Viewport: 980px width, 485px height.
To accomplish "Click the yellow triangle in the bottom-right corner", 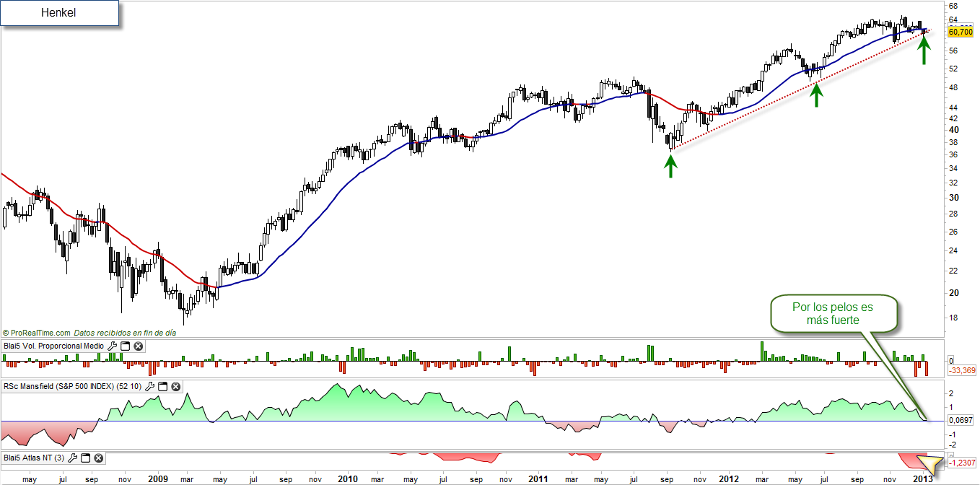I will click(x=932, y=465).
